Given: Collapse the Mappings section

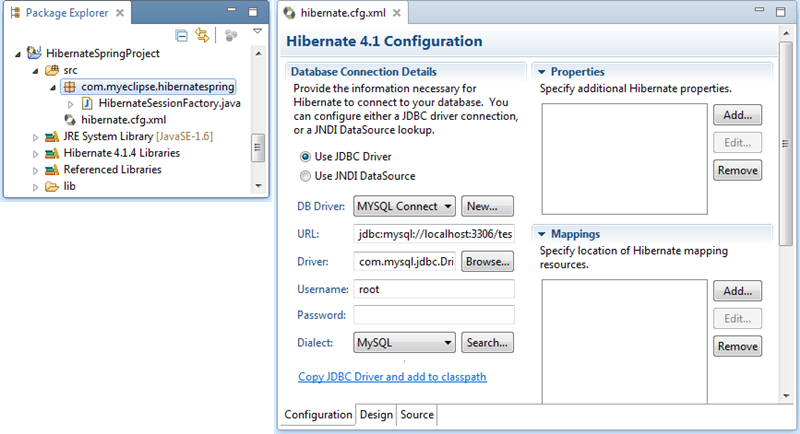Looking at the screenshot, I should 540,233.
